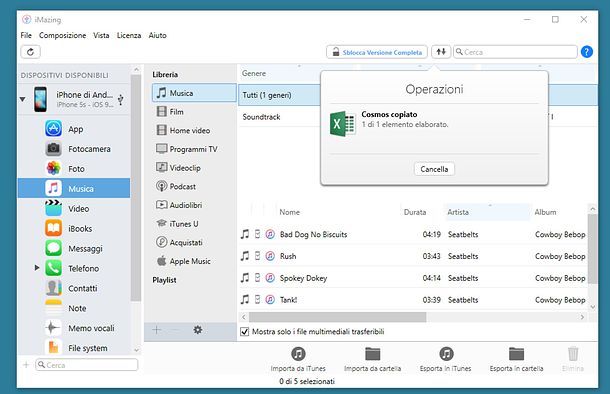Select the song Rush
The height and width of the screenshot is (394, 610).
413,256
